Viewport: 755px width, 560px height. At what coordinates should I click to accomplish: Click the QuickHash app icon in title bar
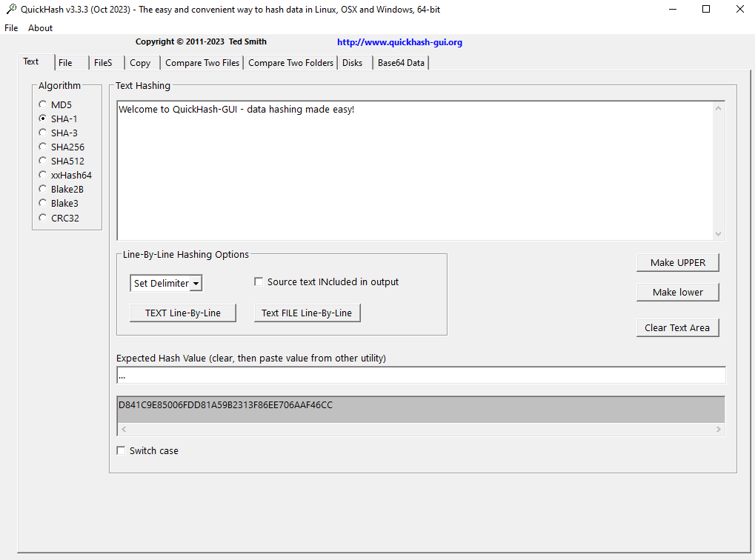click(x=12, y=9)
